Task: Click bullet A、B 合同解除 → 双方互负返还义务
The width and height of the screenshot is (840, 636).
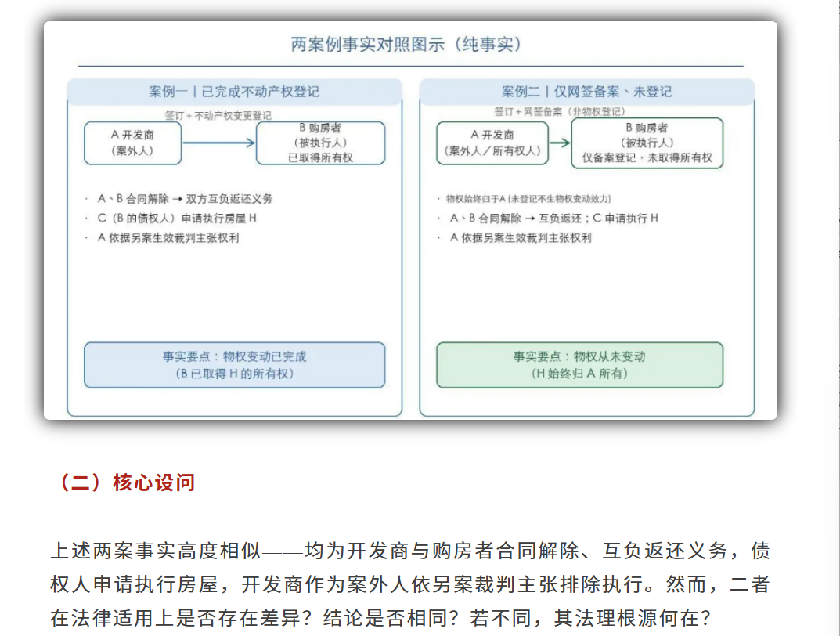Action: click(x=184, y=199)
